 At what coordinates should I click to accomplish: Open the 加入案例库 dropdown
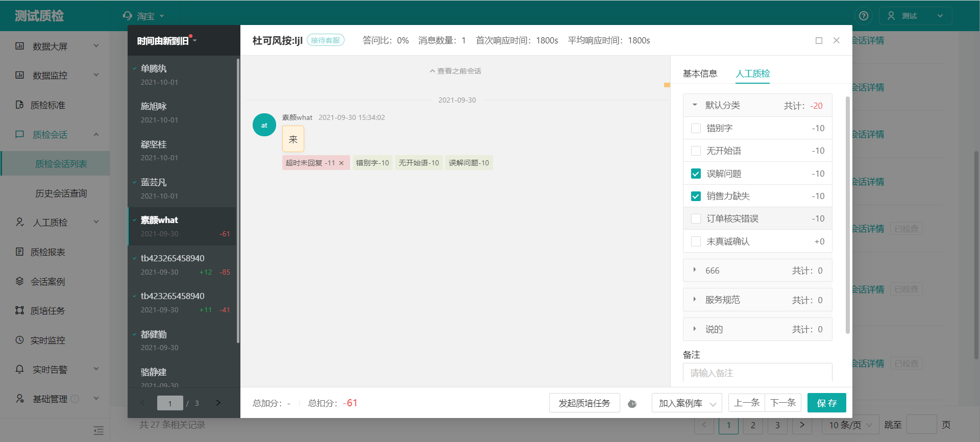tap(687, 403)
